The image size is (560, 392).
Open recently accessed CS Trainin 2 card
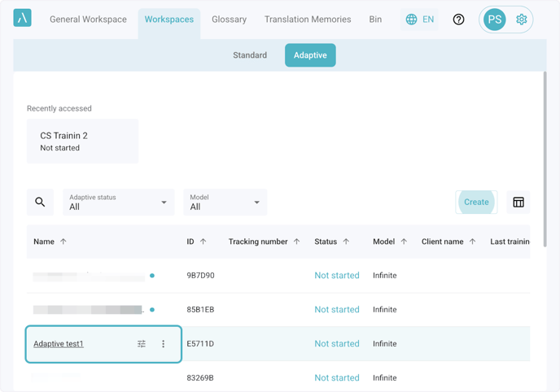click(x=82, y=142)
